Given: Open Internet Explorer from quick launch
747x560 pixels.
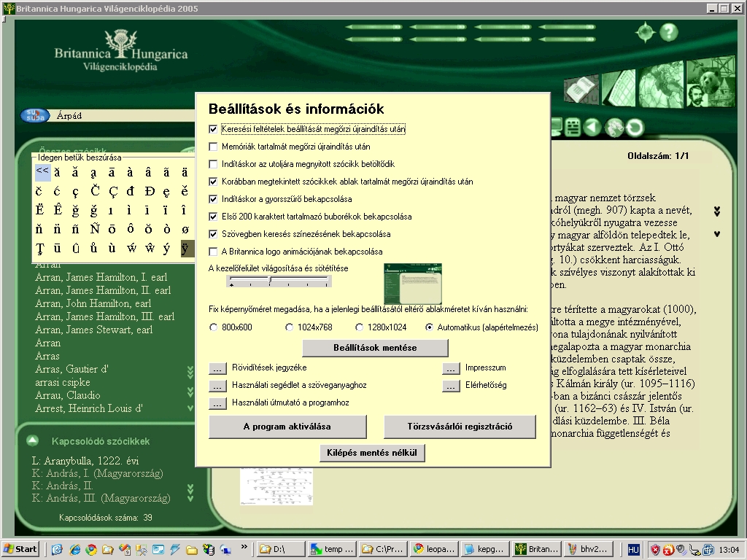Looking at the screenshot, I should [75, 549].
